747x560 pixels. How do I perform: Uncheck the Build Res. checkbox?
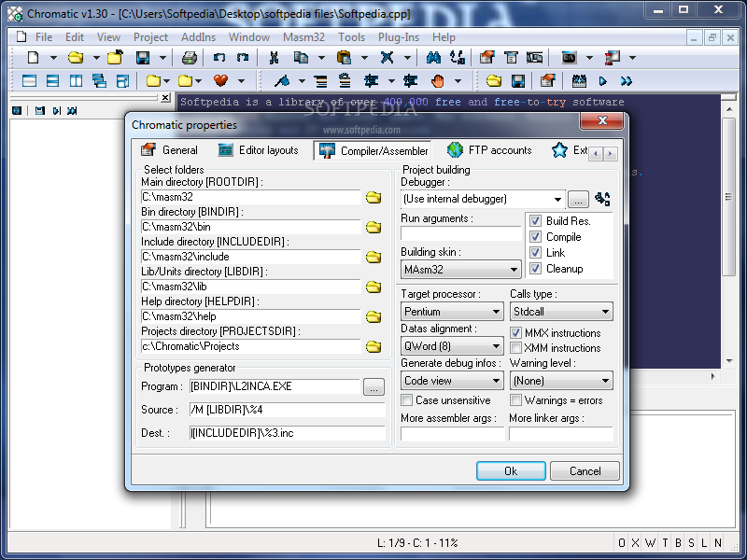[535, 221]
